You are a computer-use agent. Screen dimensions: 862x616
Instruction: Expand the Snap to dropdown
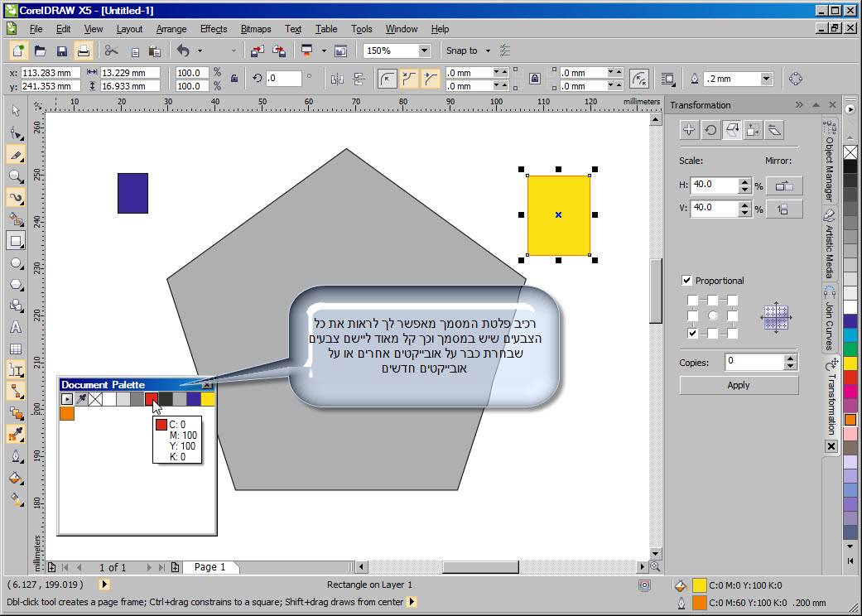click(x=488, y=51)
